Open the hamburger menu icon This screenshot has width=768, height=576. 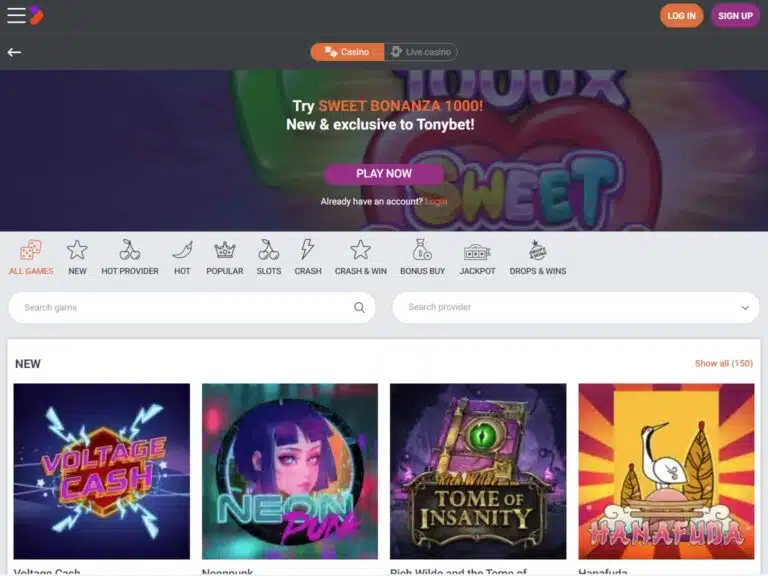click(x=16, y=15)
